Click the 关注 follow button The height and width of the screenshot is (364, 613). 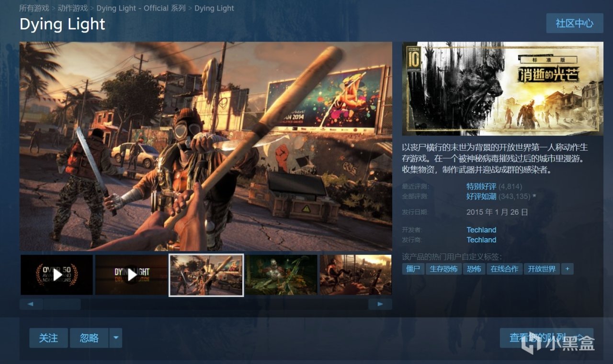[x=48, y=338]
